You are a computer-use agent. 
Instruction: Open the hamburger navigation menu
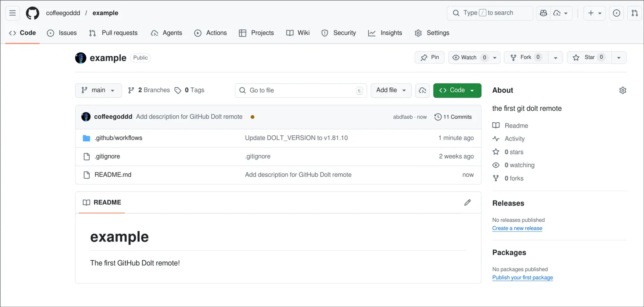click(12, 13)
